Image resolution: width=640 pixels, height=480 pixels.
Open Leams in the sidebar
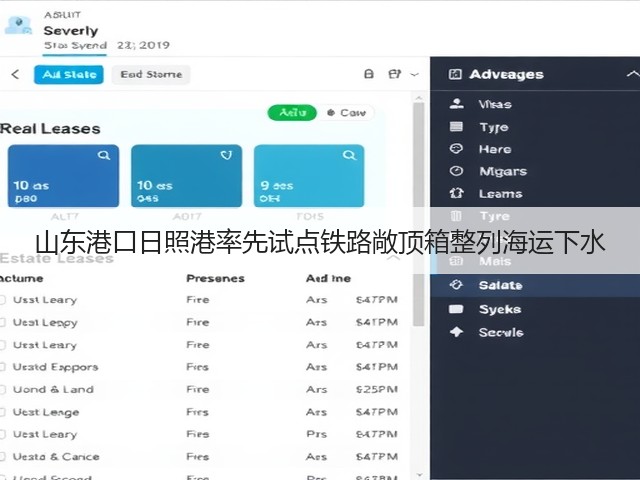501,194
